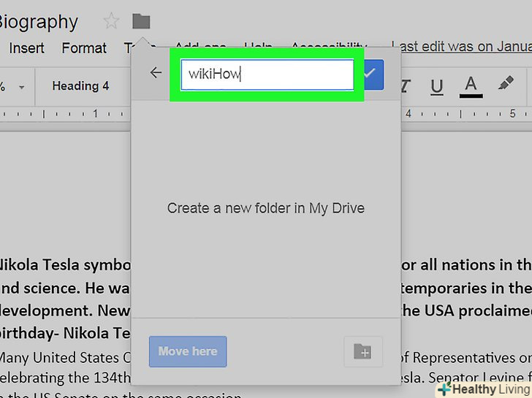Star the Biography document
Image resolution: width=532 pixels, height=398 pixels.
pyautogui.click(x=111, y=21)
